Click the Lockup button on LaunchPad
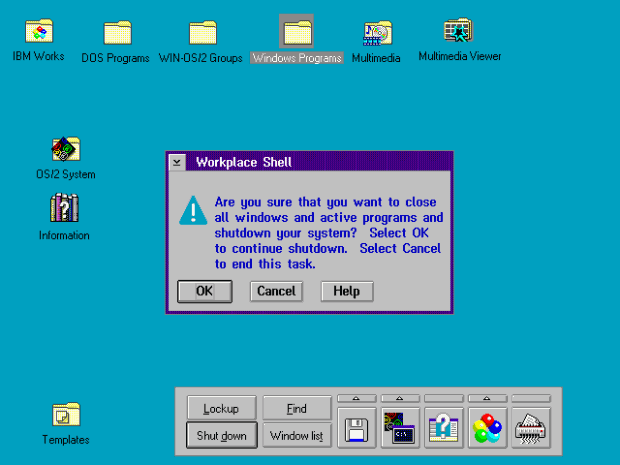Viewport: 620px width, 465px height. pos(221,408)
